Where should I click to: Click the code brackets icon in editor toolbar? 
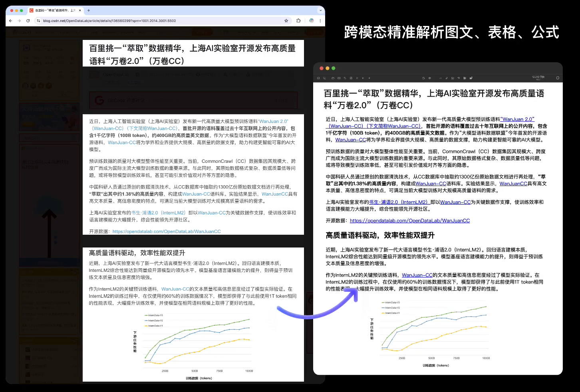[x=441, y=78]
